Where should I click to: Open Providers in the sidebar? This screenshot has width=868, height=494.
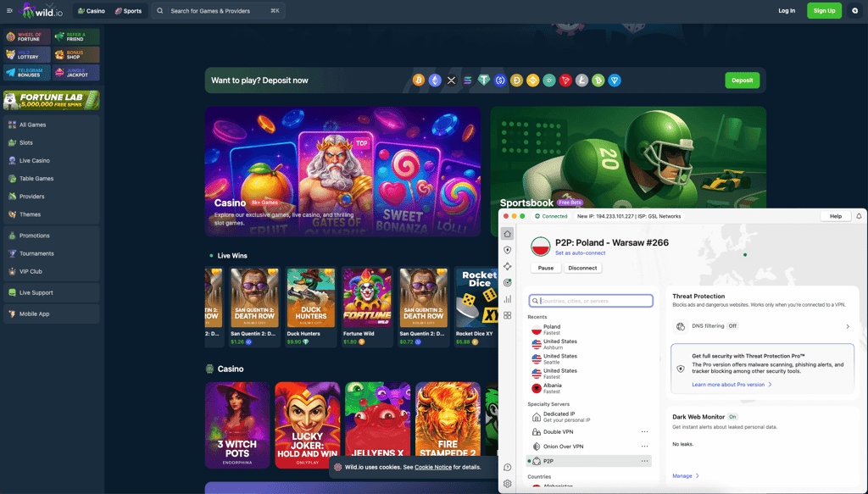click(x=52, y=197)
